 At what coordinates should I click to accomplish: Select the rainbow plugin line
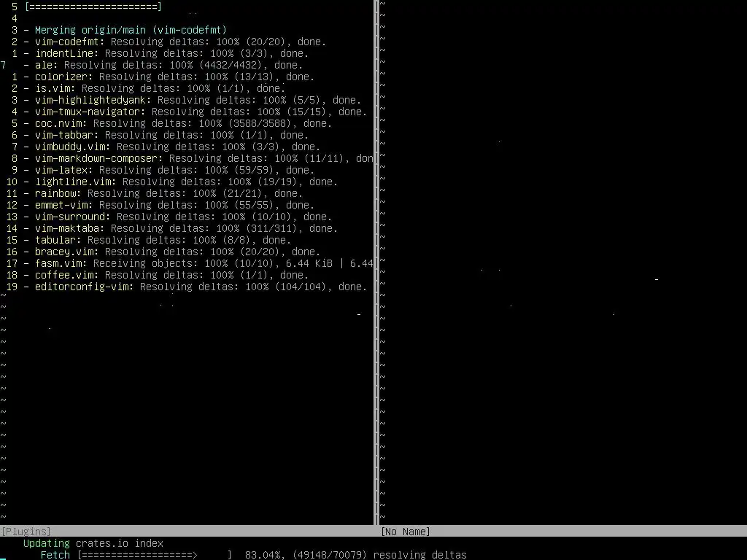point(163,193)
